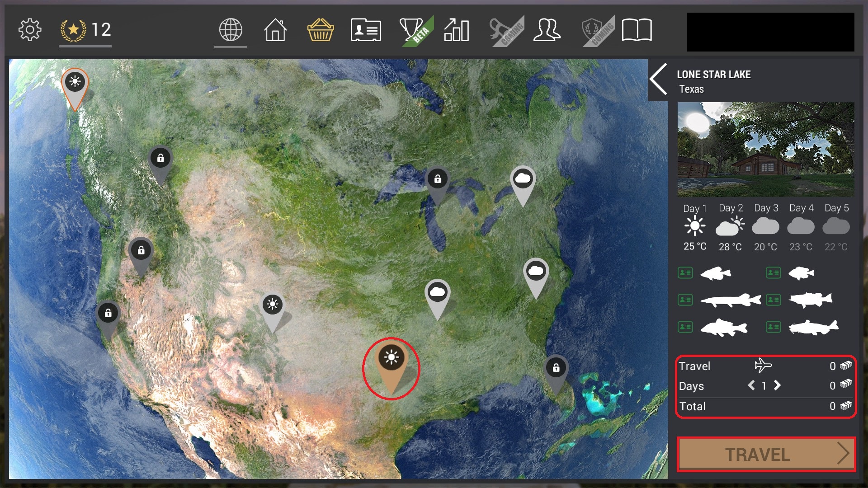Image resolution: width=868 pixels, height=488 pixels.
Task: Open the beta tournaments trophy icon
Action: pos(415,30)
